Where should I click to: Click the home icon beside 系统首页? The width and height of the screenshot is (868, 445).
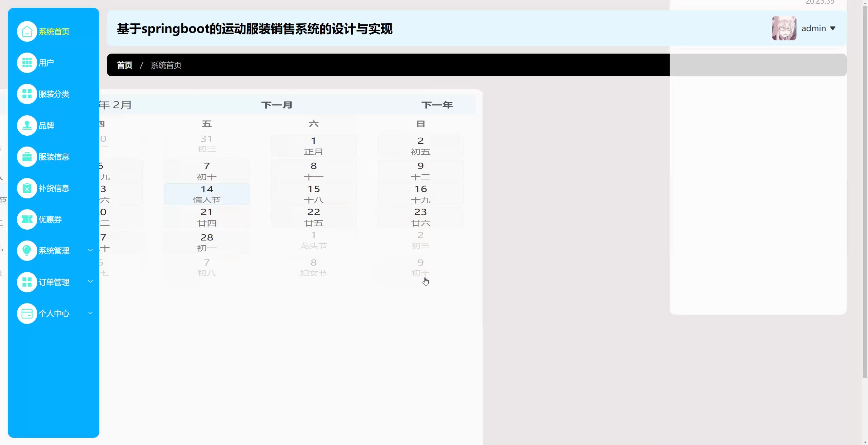click(x=27, y=32)
